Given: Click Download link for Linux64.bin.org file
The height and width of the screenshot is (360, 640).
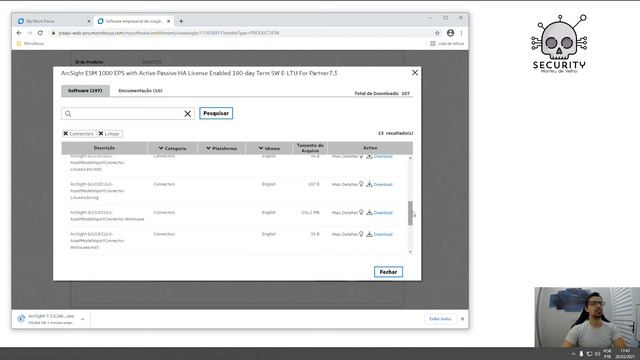Looking at the screenshot, I should 383,184.
